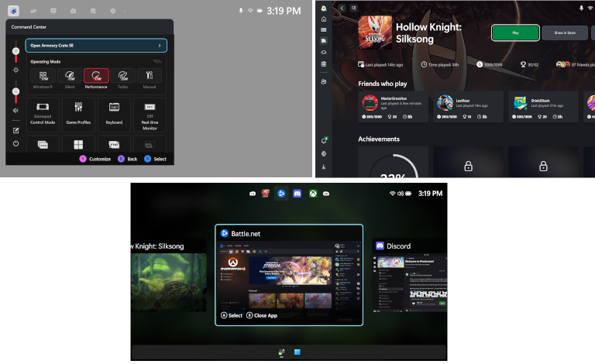The image size is (595, 364).
Task: Switch to the Discord window thumbnail
Action: [x=409, y=275]
